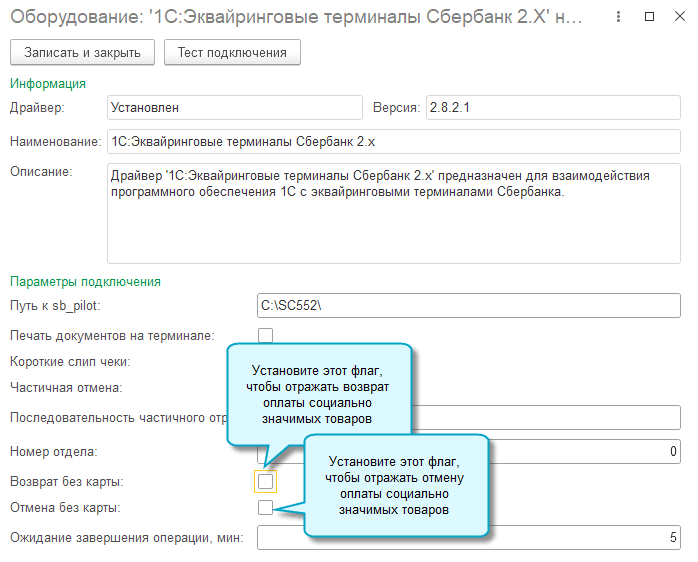Click the 'Короткие слип чеки:' label
This screenshot has height=562, width=698.
point(70,362)
